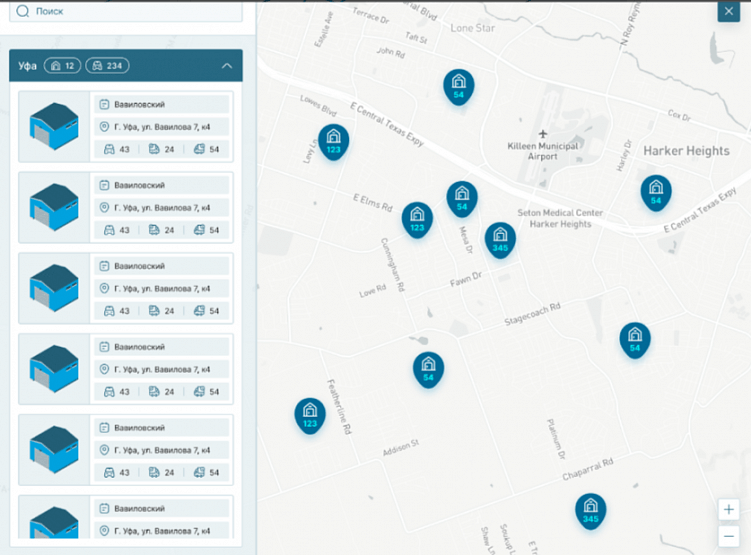Image resolution: width=751 pixels, height=555 pixels.
Task: Click the truck icon with 54 in first card
Action: click(199, 149)
